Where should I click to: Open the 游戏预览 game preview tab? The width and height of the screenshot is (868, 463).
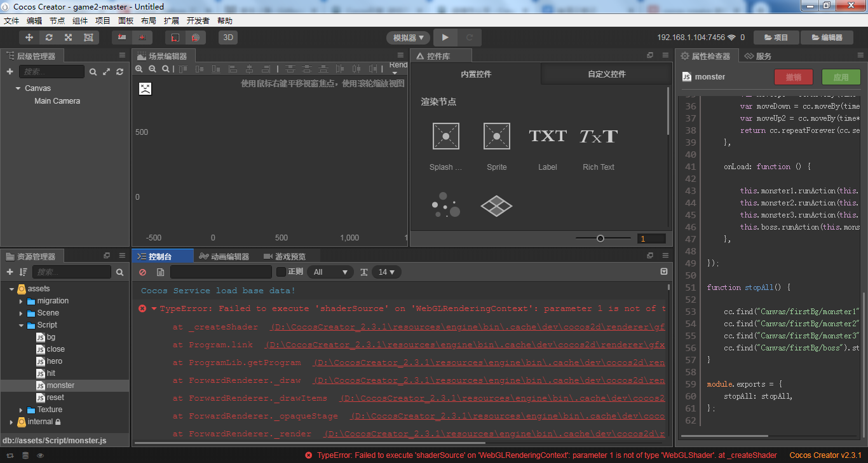click(285, 256)
